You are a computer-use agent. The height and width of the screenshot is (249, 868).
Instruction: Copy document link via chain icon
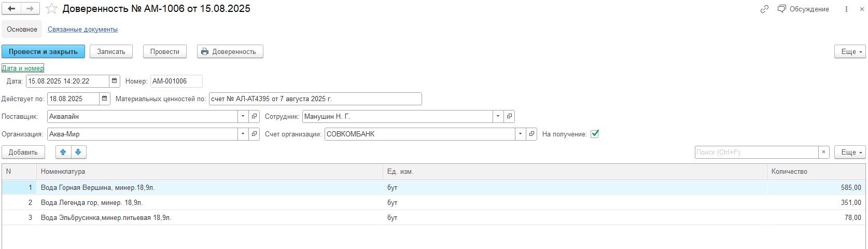764,9
